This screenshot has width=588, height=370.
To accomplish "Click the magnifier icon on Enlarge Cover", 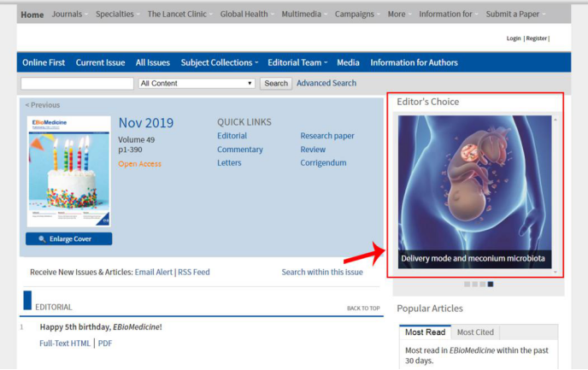I will pos(42,238).
